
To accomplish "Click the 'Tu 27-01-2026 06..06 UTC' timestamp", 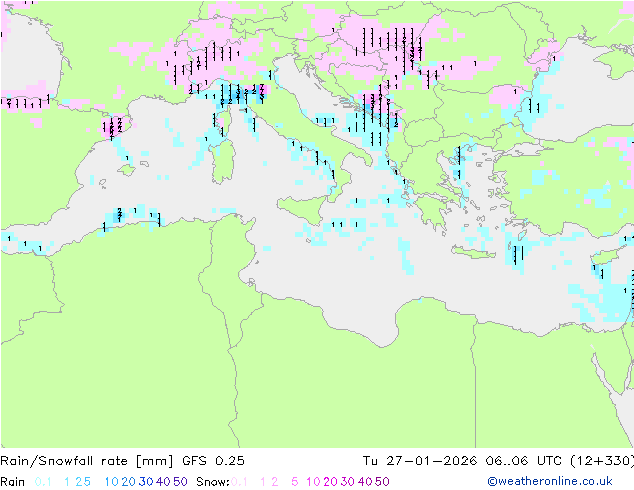I will [462, 461].
